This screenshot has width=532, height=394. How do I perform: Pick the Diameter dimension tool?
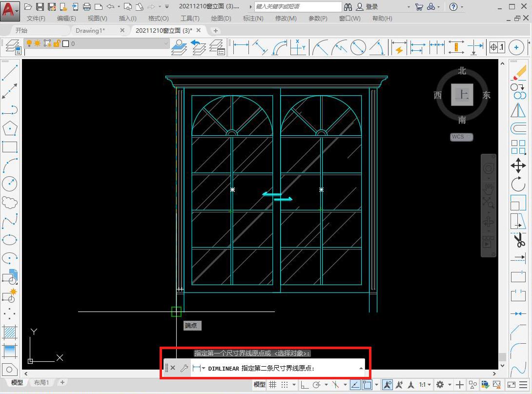358,47
